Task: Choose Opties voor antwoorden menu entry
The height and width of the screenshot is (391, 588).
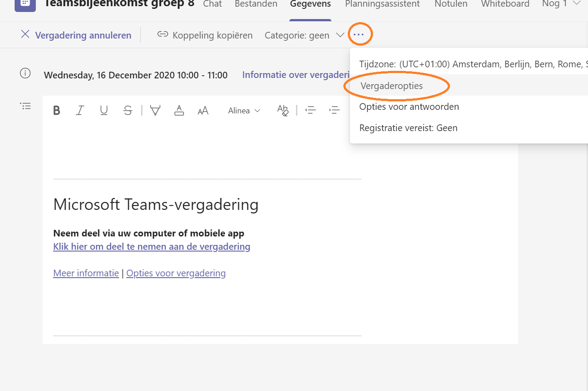Action: click(409, 107)
